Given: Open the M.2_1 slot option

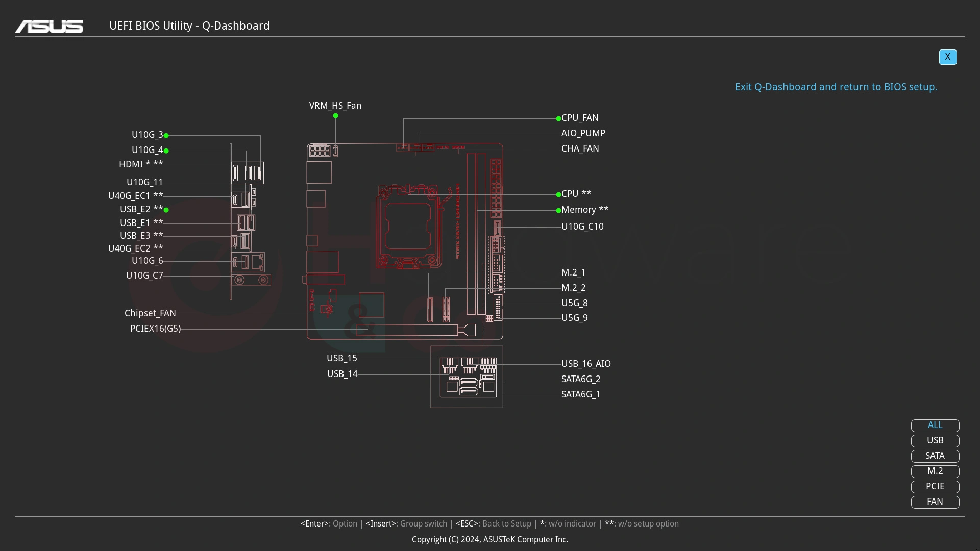Looking at the screenshot, I should (x=574, y=272).
